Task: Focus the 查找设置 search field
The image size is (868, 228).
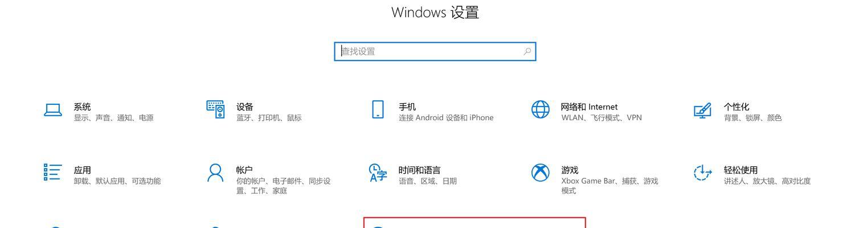Action: coord(435,51)
